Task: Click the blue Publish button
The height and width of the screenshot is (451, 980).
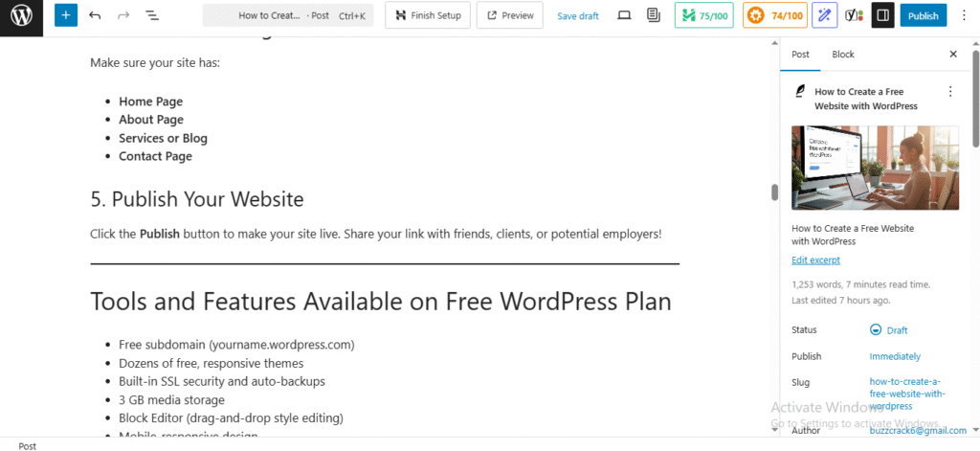Action: (x=924, y=15)
